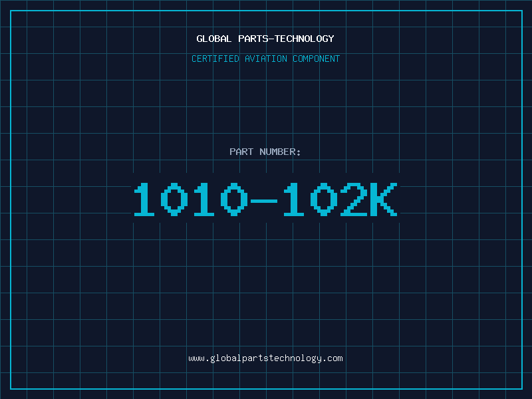Screen dimensions: 532x399
Task: Select the word PARTS in the title
Action: (253, 39)
